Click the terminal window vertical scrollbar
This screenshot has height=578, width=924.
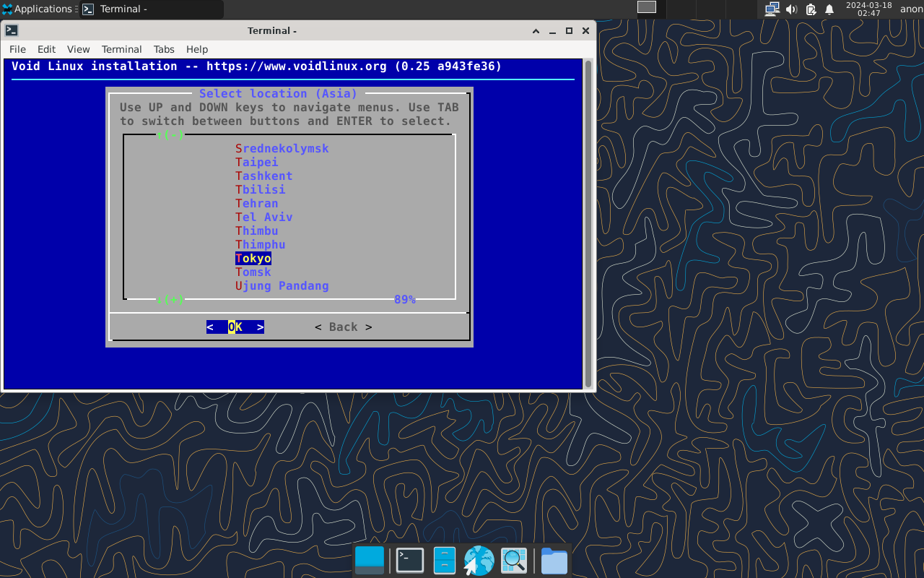pyautogui.click(x=588, y=224)
